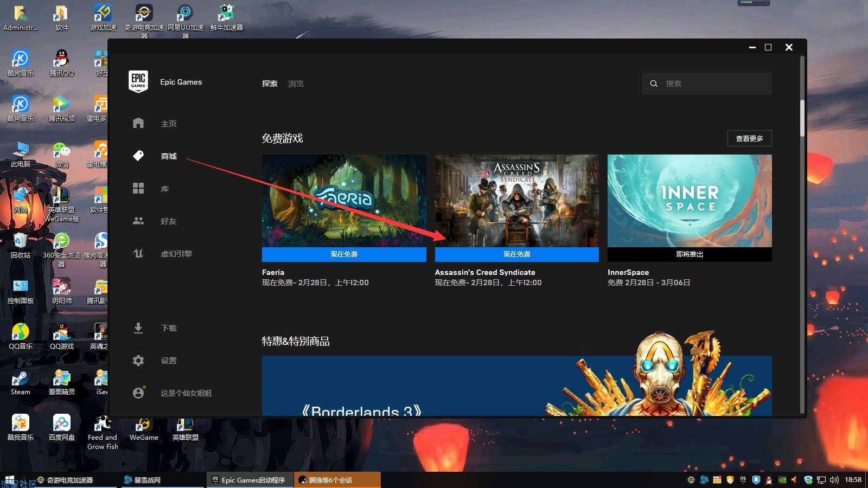Click the NVIDIA tray icon
This screenshot has height=488, width=868.
[x=782, y=480]
